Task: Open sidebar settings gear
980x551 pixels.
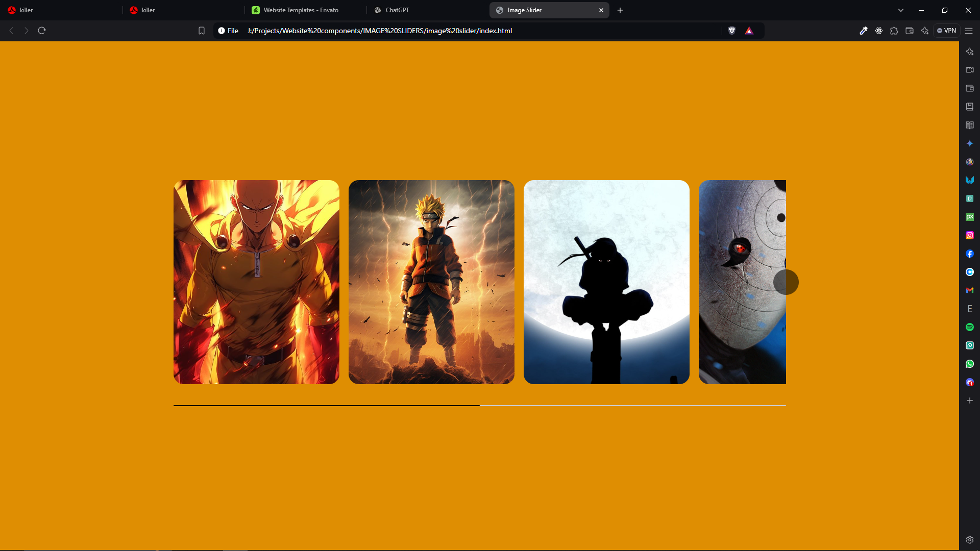Action: 970,540
